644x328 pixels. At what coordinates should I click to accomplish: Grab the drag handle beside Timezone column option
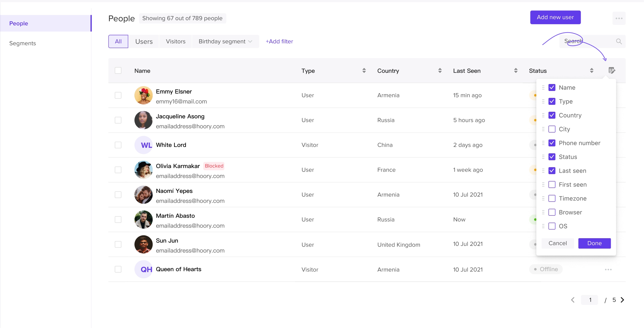(x=543, y=198)
